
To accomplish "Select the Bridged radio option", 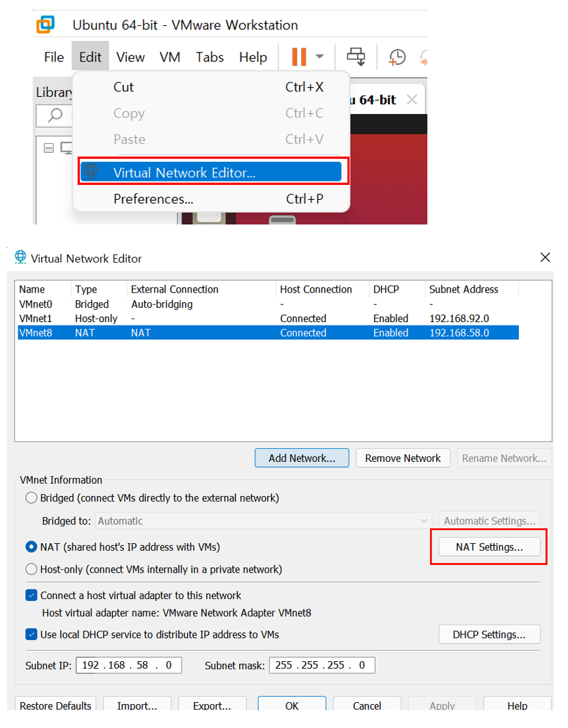I will (x=31, y=497).
